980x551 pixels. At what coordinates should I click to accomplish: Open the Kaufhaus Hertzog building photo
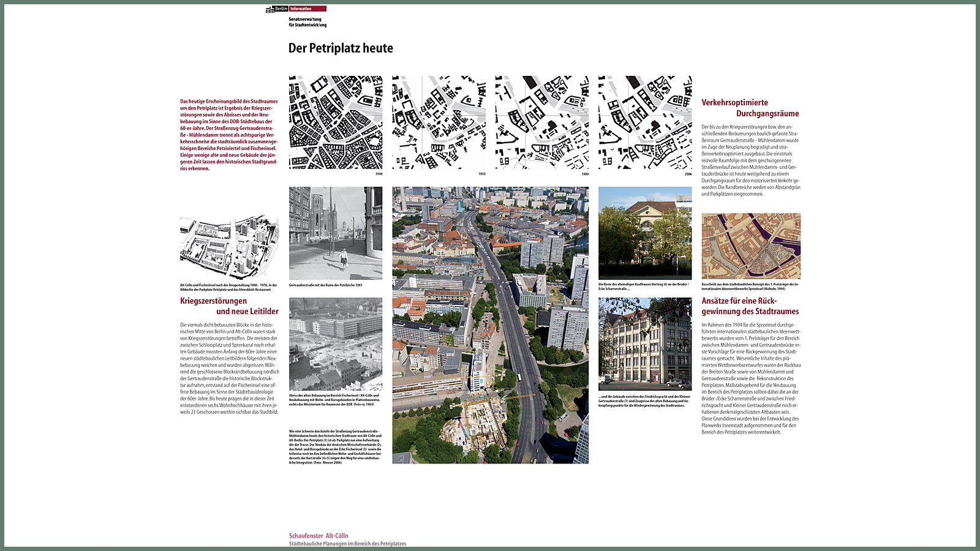click(645, 233)
